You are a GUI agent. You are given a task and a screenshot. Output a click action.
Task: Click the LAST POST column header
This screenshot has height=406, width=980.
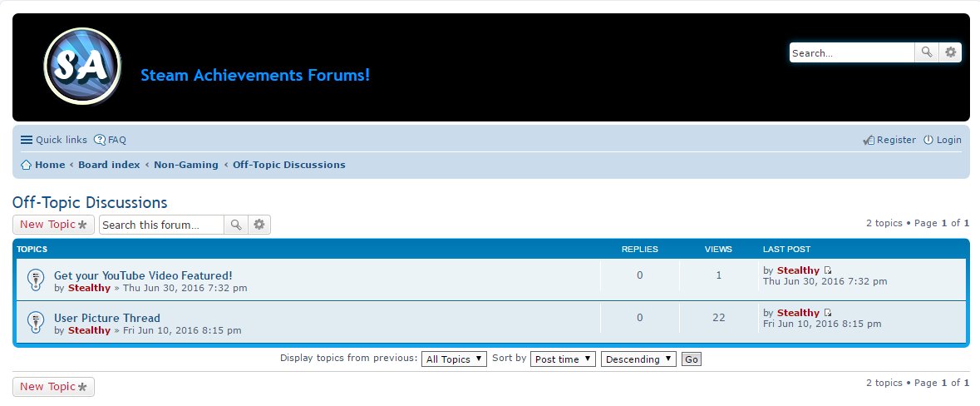pos(786,249)
